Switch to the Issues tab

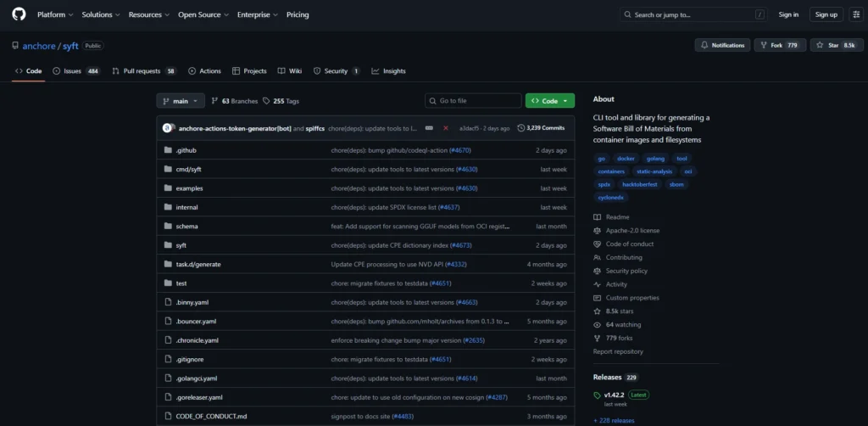click(x=76, y=71)
